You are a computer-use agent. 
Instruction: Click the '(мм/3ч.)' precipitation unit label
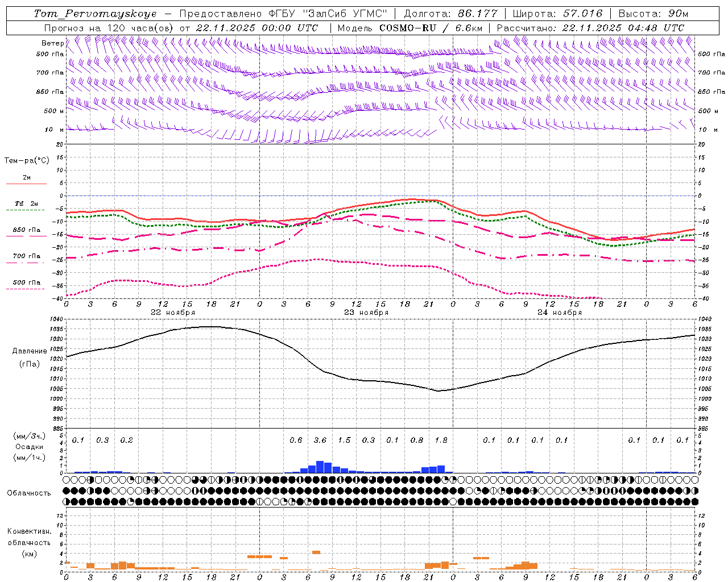coord(30,436)
